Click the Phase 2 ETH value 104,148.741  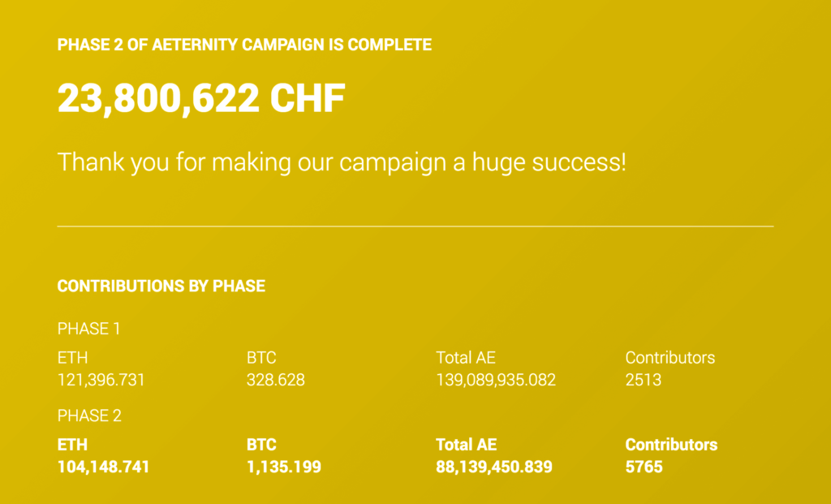103,467
